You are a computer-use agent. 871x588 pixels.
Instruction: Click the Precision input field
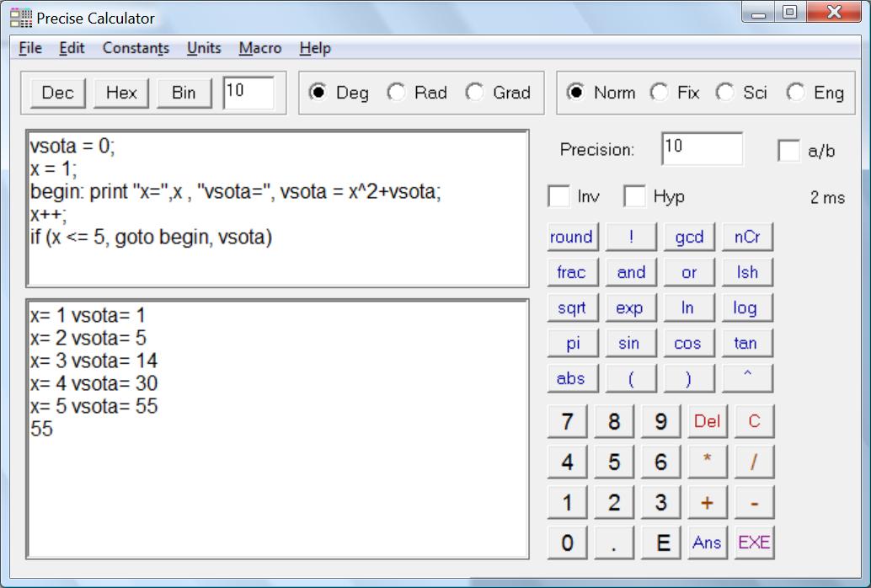[702, 149]
